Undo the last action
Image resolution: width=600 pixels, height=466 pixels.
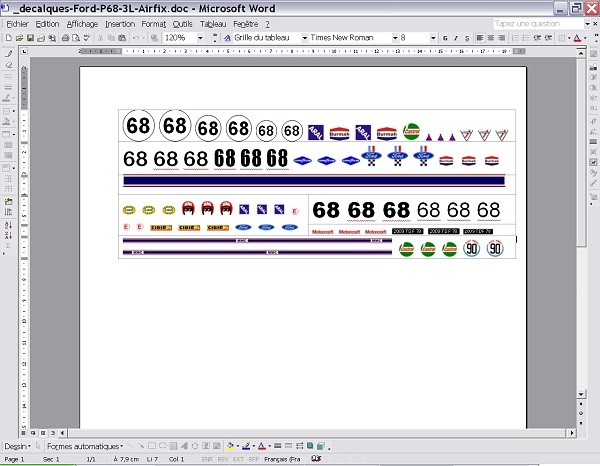tap(136, 38)
